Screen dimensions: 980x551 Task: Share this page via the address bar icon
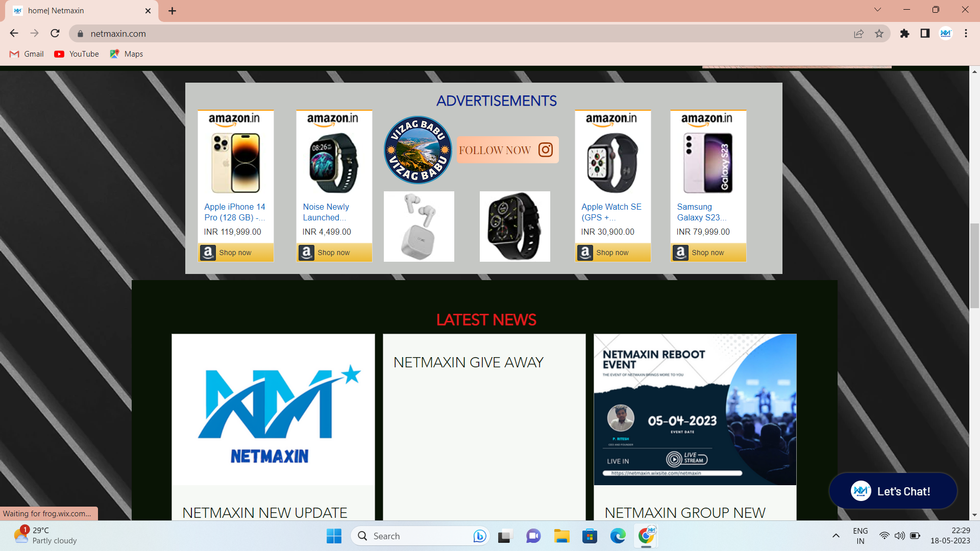pyautogui.click(x=859, y=34)
